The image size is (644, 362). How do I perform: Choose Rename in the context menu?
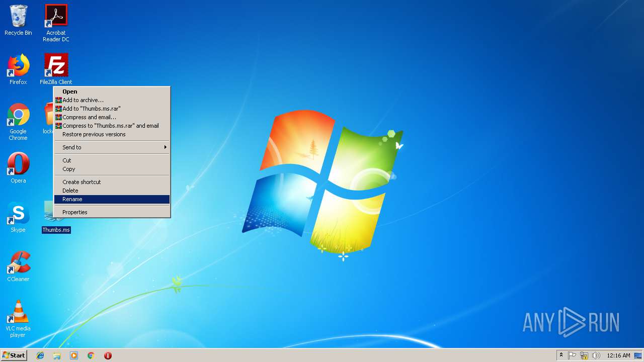point(112,199)
